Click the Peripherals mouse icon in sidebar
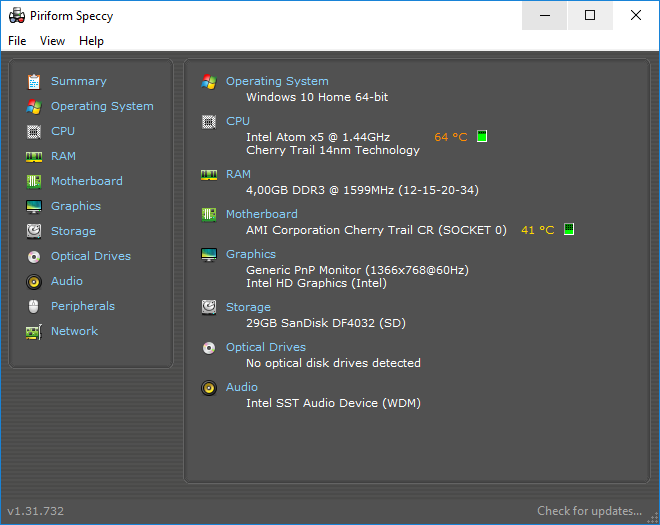This screenshot has height=525, width=660. click(34, 306)
